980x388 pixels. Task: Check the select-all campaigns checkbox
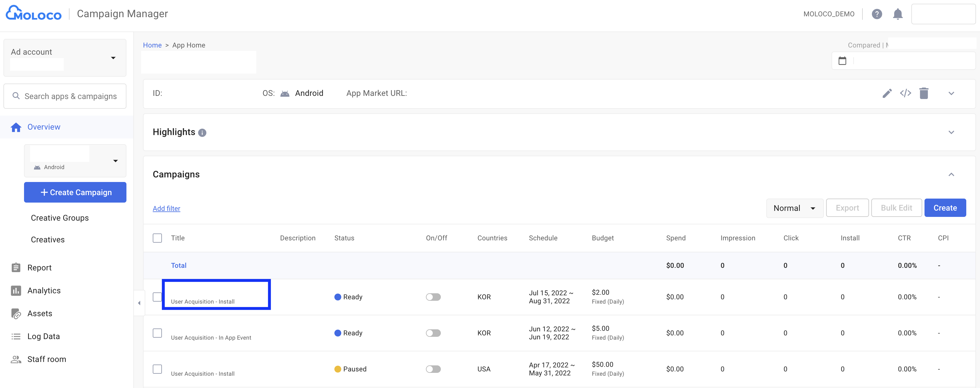coord(157,238)
